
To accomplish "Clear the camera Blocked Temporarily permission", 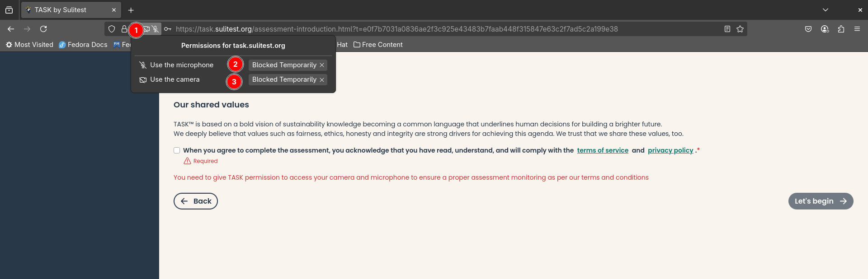I will point(322,79).
